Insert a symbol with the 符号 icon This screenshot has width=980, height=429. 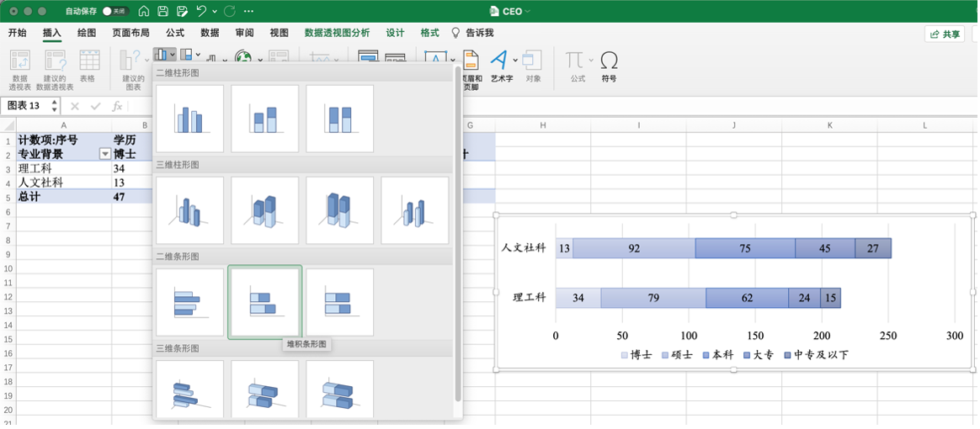[609, 63]
